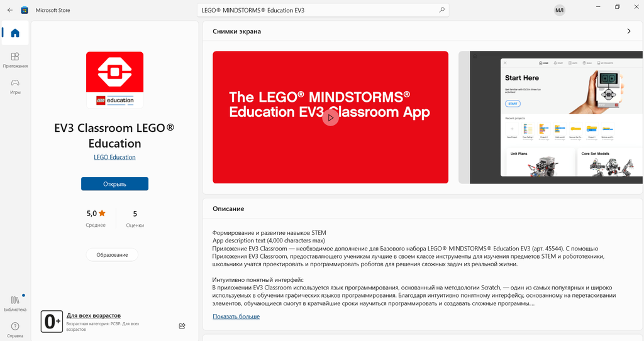Open Библиотека in the sidebar
Image resolution: width=644 pixels, height=341 pixels.
point(15,303)
